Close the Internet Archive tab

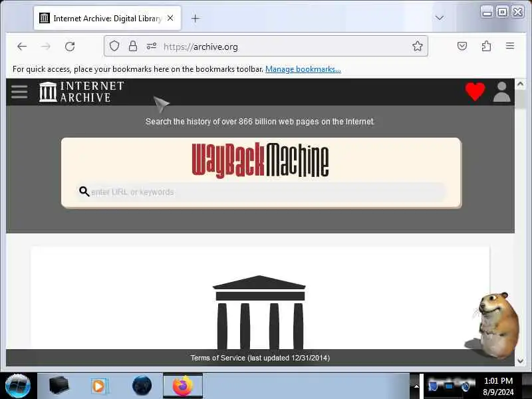(x=170, y=18)
